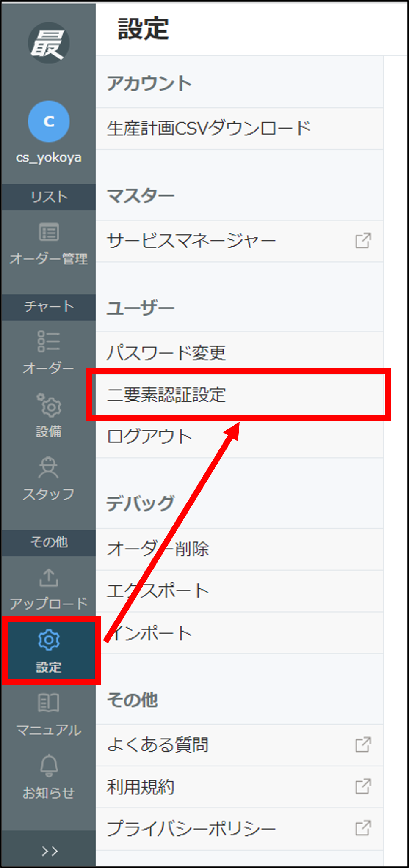Open the スタッフ worker icon
Viewport: 409px width, 868px height.
pyautogui.click(x=49, y=467)
